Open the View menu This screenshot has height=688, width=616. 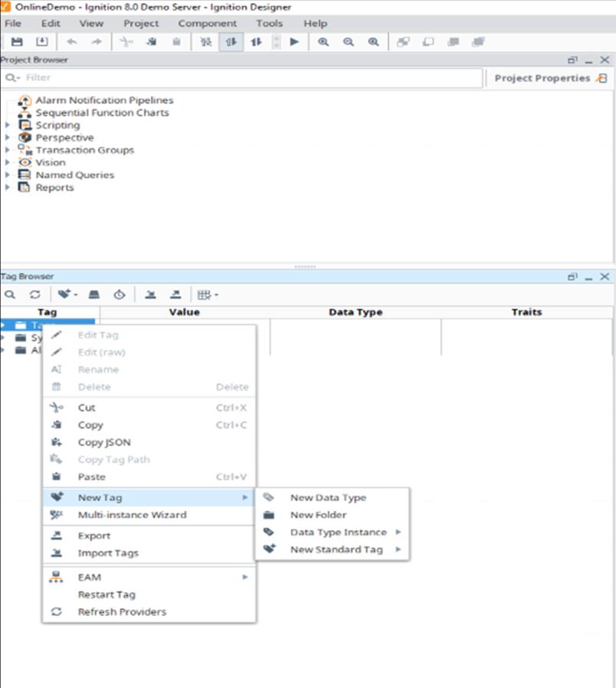(91, 23)
